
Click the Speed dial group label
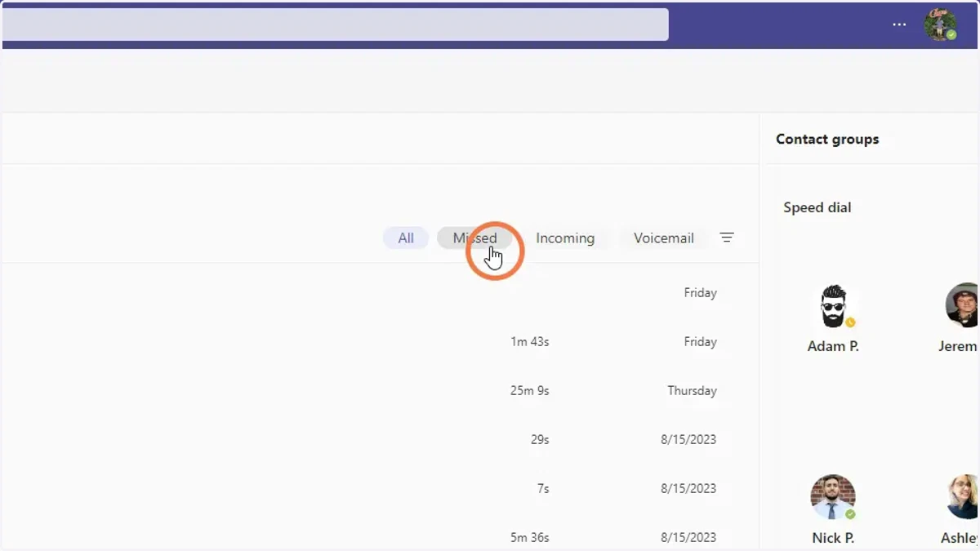[817, 207]
